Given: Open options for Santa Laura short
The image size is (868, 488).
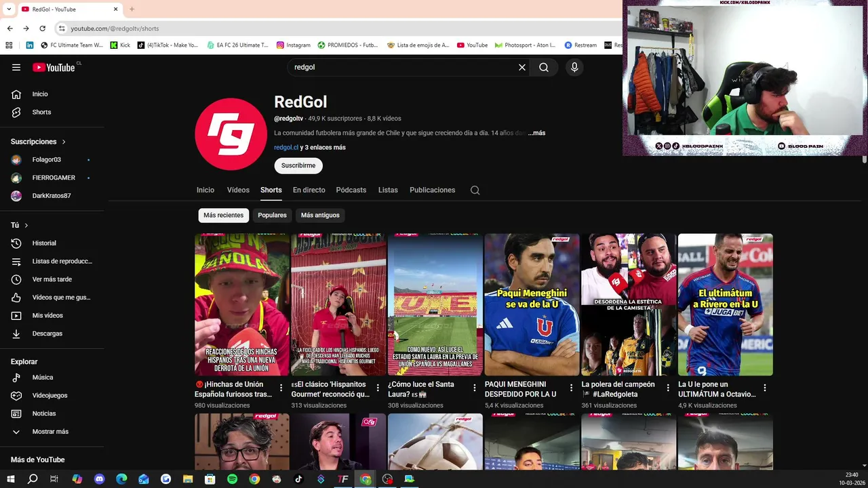Looking at the screenshot, I should click(x=475, y=388).
